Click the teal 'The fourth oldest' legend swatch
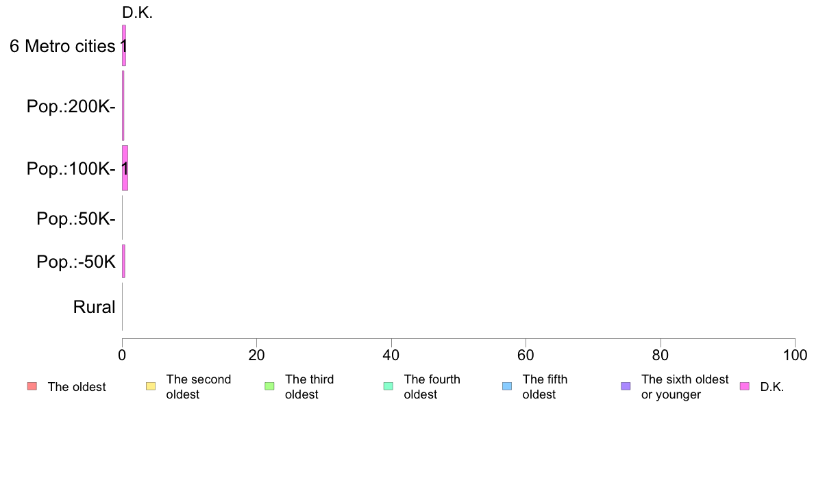The image size is (814, 504). point(388,386)
